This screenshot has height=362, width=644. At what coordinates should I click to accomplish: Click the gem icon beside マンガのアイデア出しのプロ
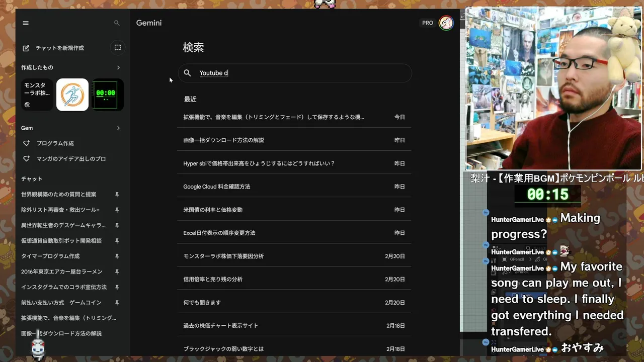[x=27, y=159]
